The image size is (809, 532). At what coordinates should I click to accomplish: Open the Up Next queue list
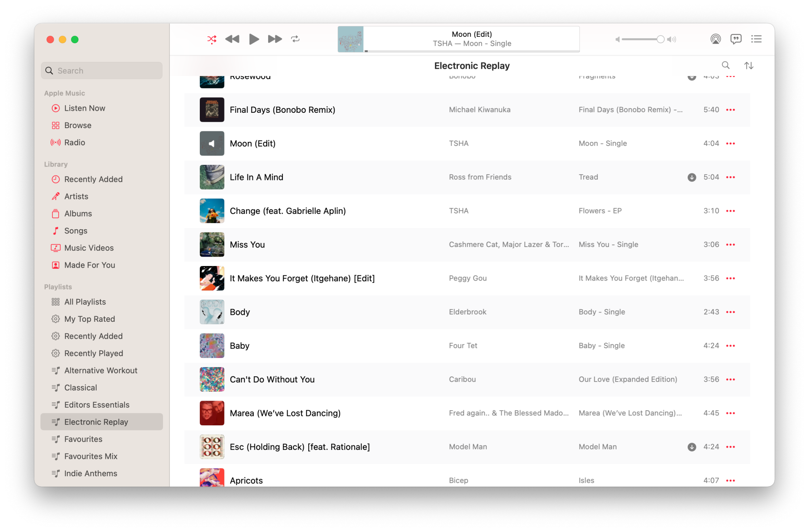756,39
